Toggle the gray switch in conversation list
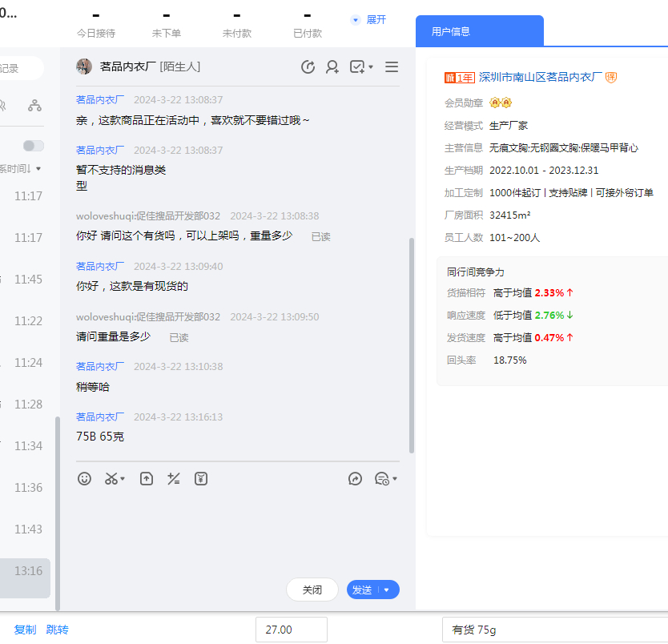 pyautogui.click(x=34, y=146)
